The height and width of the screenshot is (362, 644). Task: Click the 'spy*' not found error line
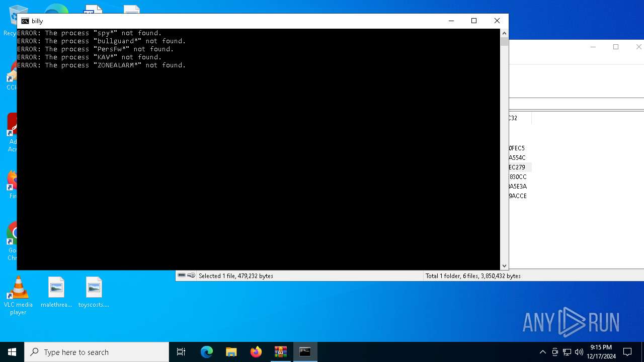(x=90, y=33)
